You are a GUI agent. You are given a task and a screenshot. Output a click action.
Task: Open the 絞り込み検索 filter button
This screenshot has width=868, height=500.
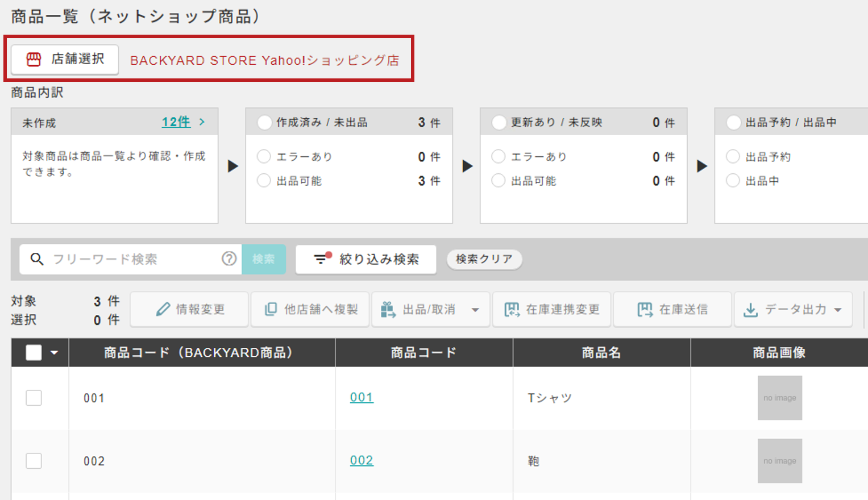(366, 260)
